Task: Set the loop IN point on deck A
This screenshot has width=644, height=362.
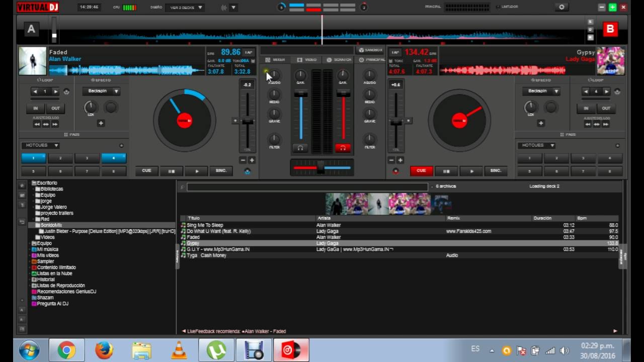Action: point(35,108)
